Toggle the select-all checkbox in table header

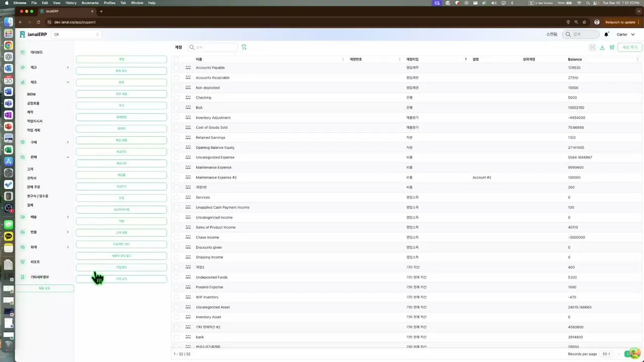point(177,59)
